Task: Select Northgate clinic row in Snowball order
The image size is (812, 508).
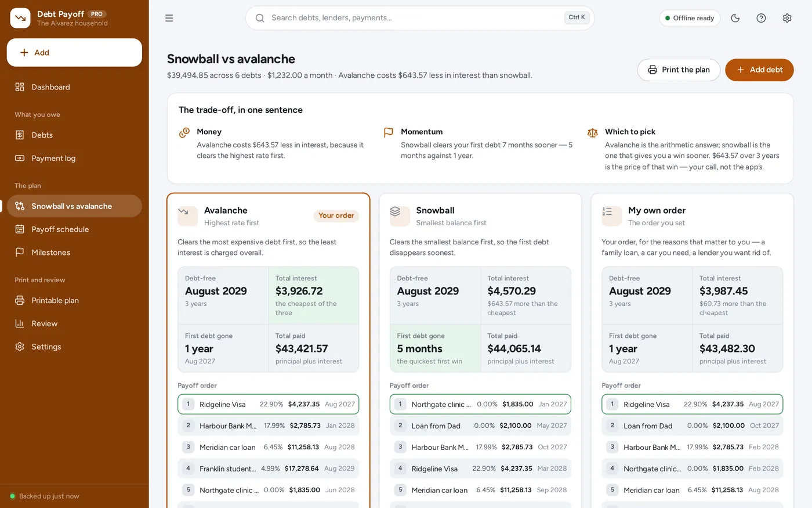Action: pos(480,404)
